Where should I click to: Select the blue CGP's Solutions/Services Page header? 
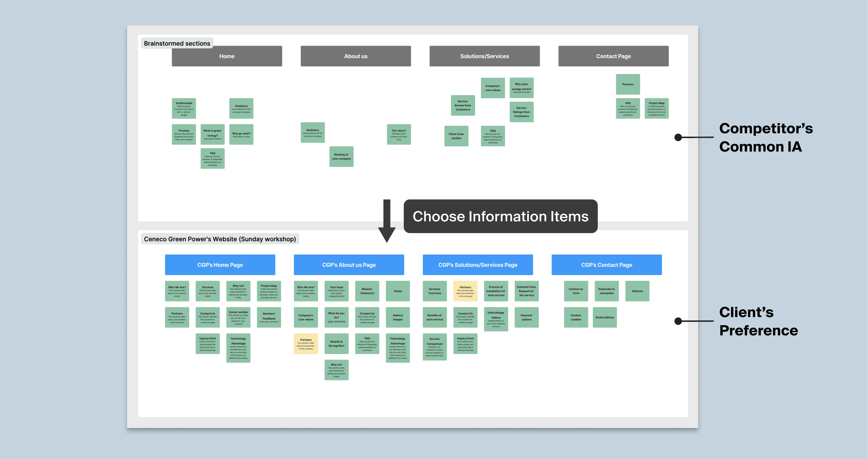coord(478,265)
